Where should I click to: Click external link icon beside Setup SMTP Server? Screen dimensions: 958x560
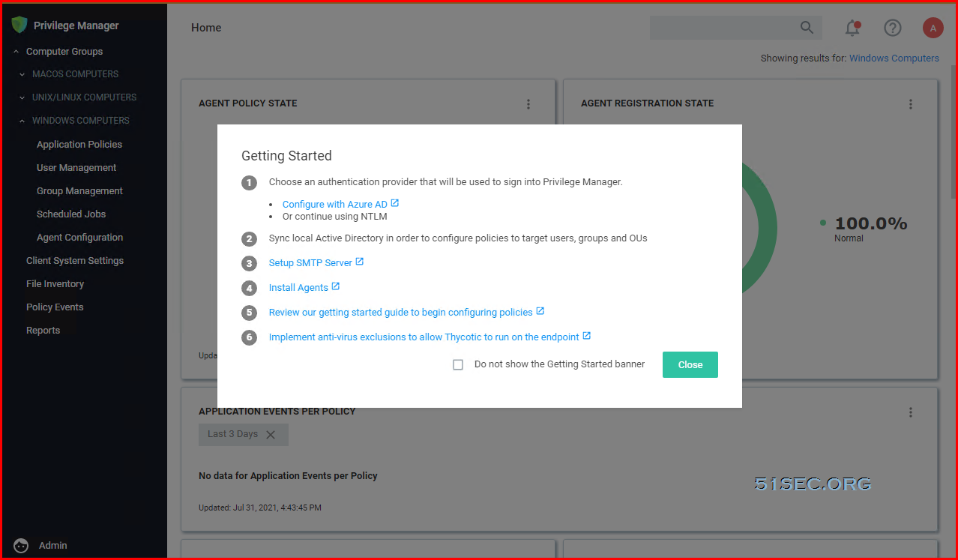(360, 262)
